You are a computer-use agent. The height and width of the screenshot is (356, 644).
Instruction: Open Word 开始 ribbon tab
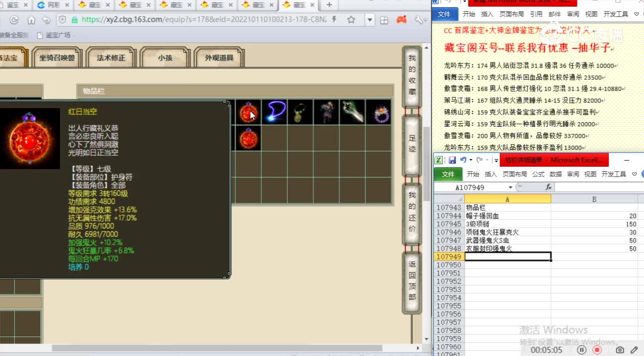[469, 14]
